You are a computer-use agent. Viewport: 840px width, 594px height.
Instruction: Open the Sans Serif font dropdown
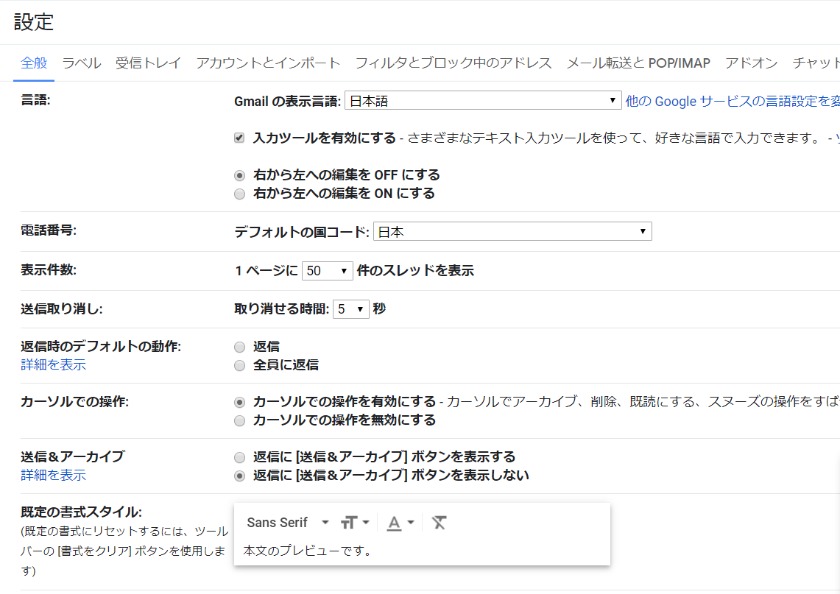coord(288,523)
